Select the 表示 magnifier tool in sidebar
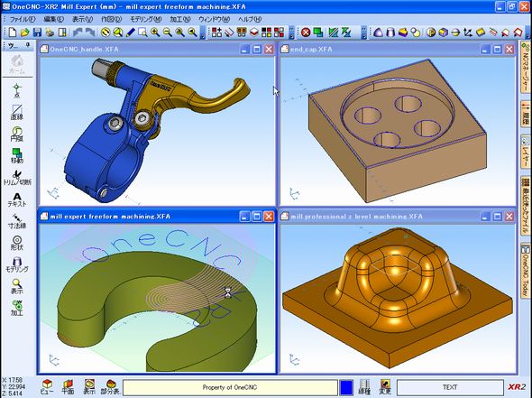This screenshot has width=532, height=398. [x=17, y=286]
